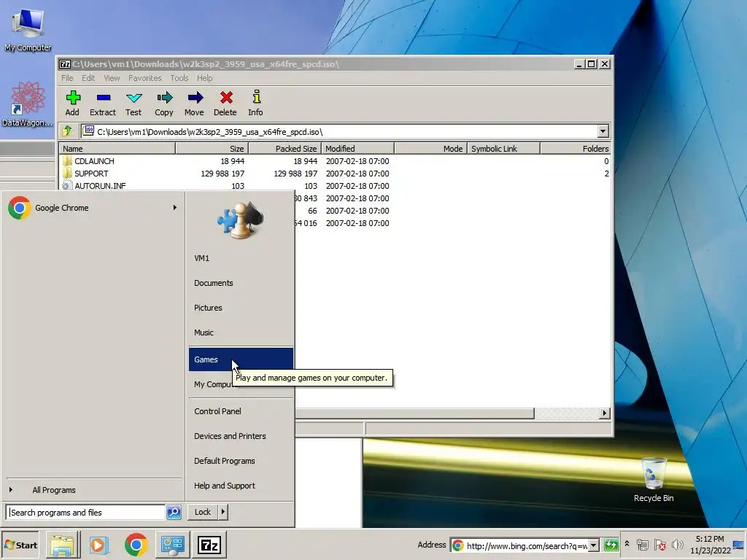Open the Lock options arrow
The width and height of the screenshot is (747, 560).
222,512
